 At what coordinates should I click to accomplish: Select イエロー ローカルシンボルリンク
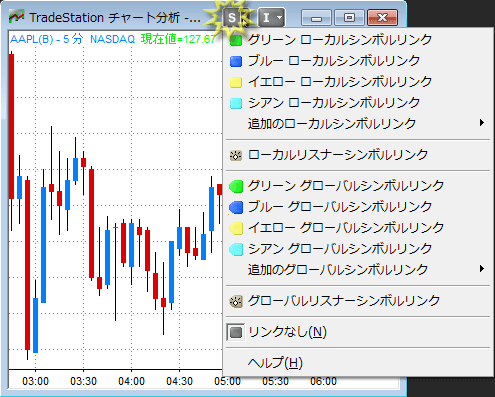click(x=358, y=82)
